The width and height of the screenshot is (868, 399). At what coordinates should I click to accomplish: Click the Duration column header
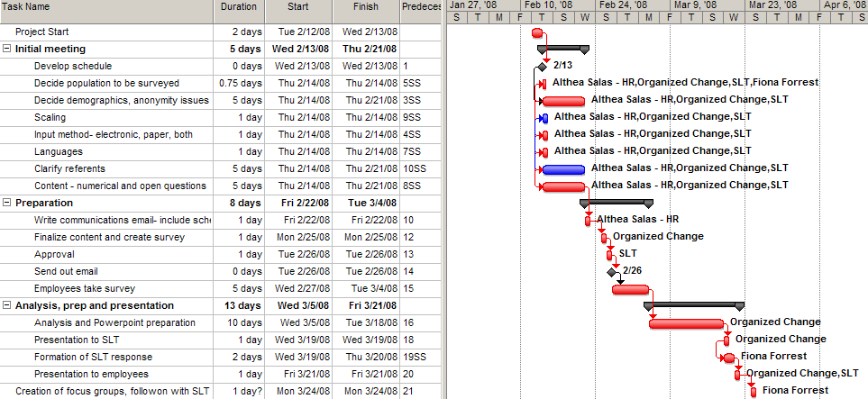coord(239,7)
